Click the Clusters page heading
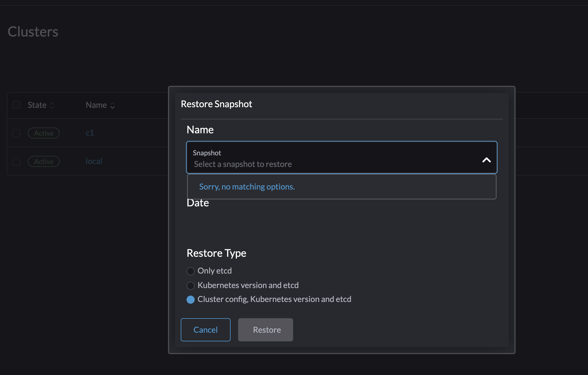This screenshot has height=375, width=588. tap(33, 32)
